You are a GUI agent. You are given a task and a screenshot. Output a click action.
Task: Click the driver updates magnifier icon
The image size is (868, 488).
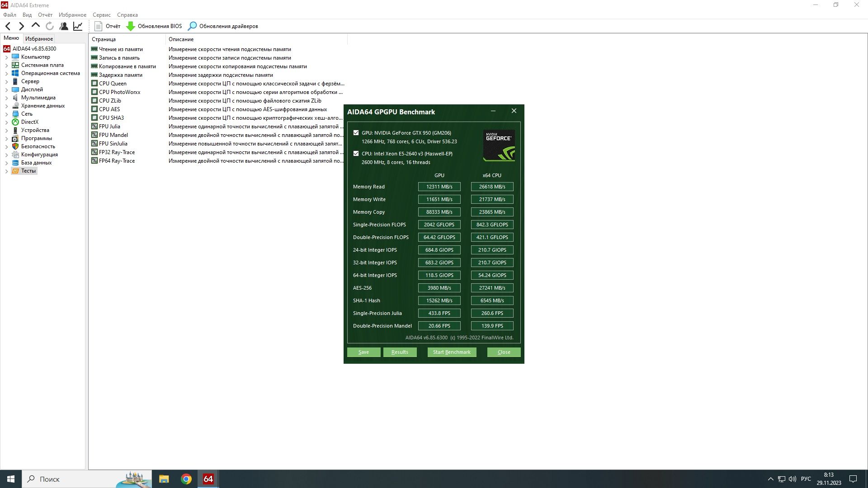(192, 26)
